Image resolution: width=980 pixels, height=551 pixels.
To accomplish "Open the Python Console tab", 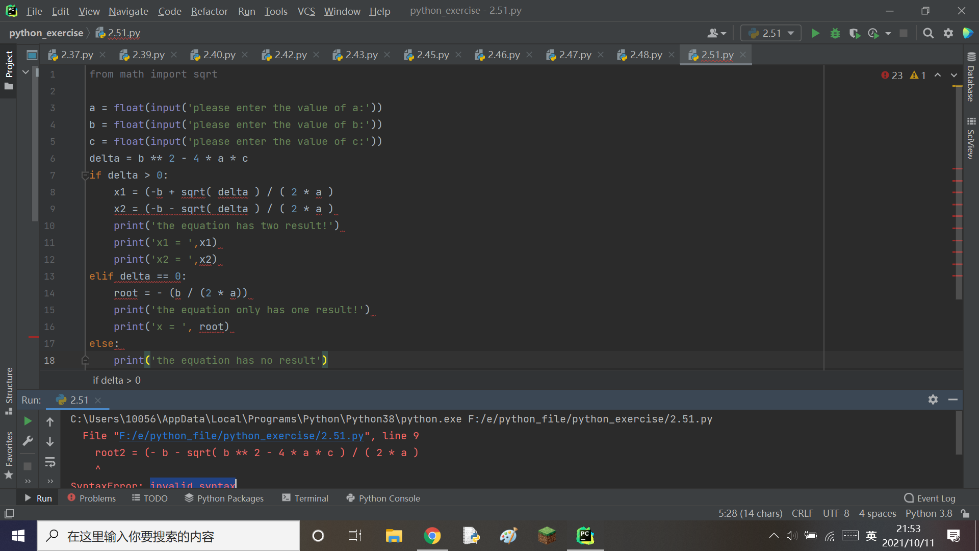I will (391, 498).
